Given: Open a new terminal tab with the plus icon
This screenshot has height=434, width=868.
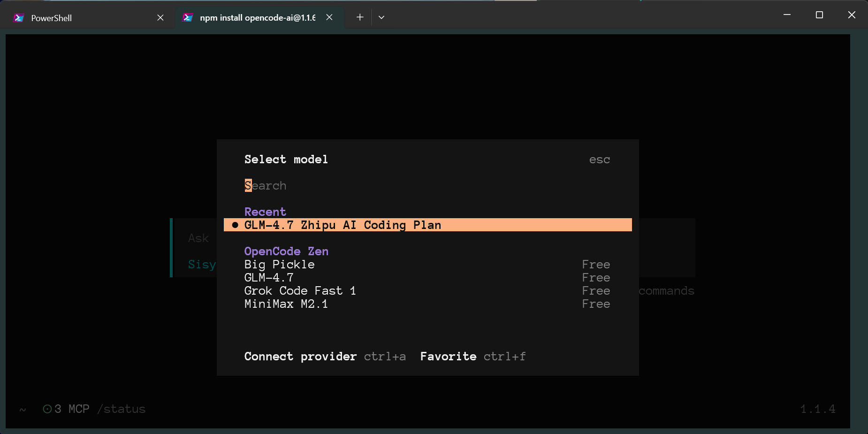Looking at the screenshot, I should pyautogui.click(x=359, y=17).
